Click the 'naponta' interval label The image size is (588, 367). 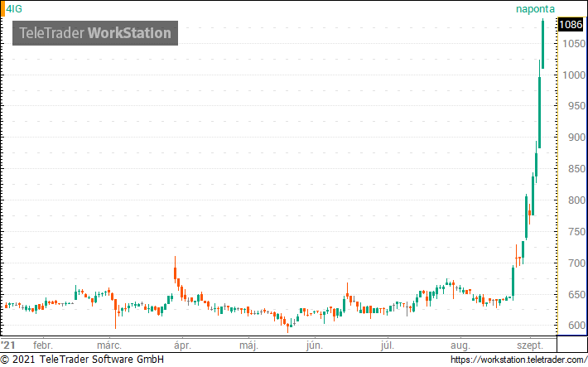(535, 9)
